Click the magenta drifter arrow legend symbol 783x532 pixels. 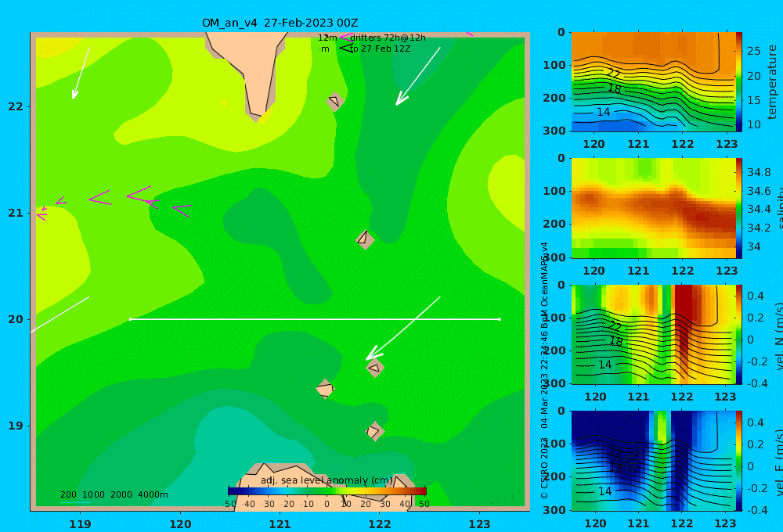[x=345, y=38]
